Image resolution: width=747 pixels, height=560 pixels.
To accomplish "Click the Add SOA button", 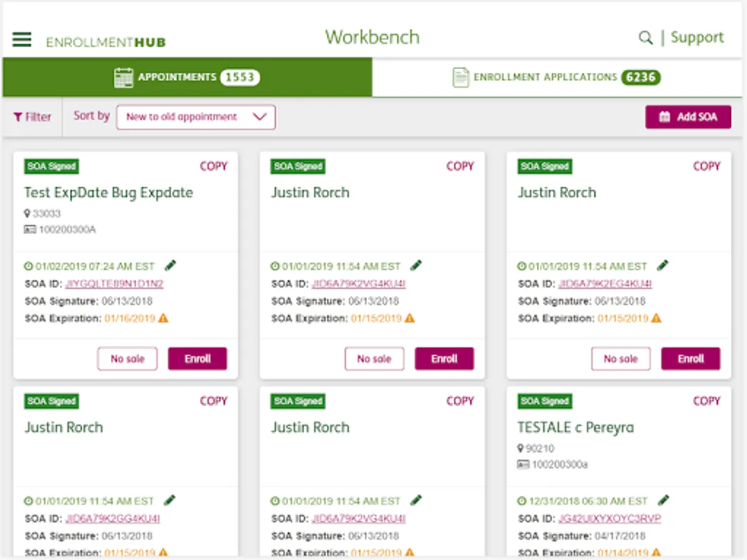I will click(688, 117).
